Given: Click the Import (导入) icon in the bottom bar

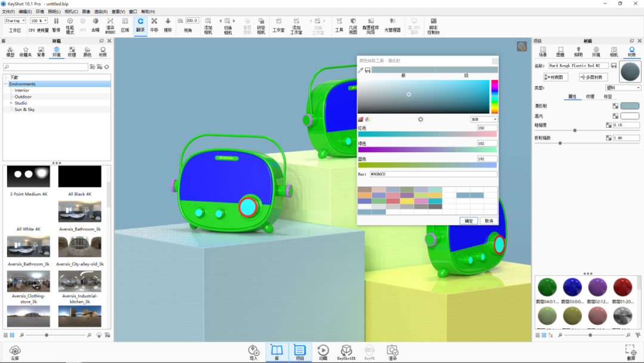Looking at the screenshot, I should click(x=253, y=352).
